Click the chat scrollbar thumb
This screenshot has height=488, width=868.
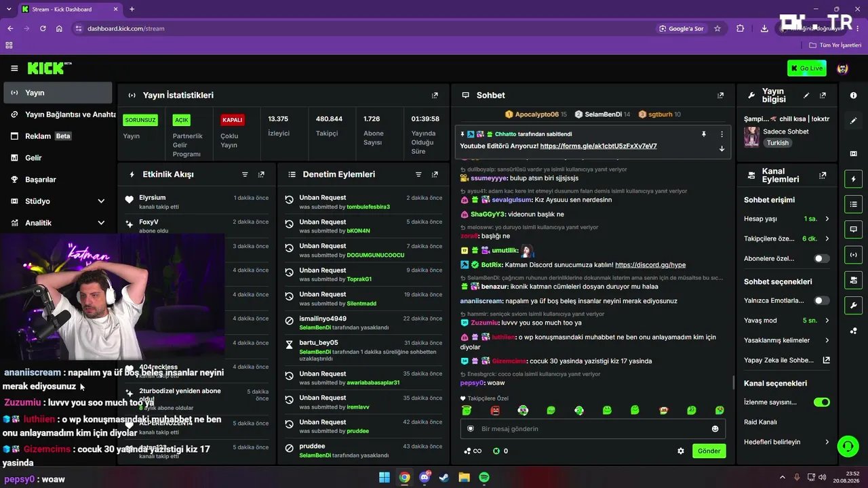click(733, 383)
